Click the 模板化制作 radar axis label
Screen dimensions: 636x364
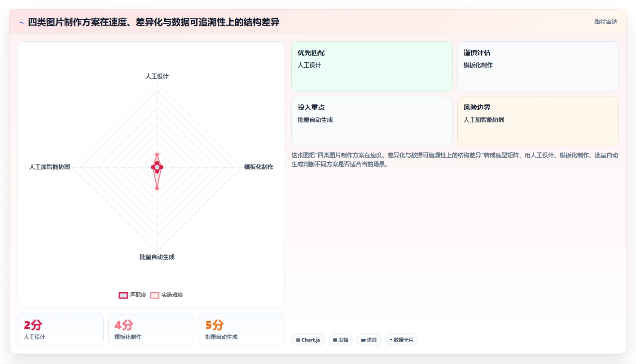click(x=259, y=167)
